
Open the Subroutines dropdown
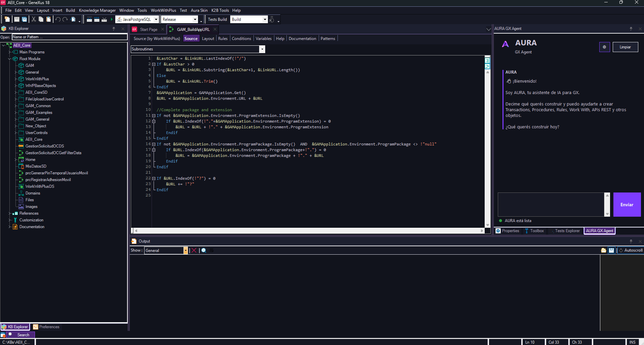tap(262, 49)
